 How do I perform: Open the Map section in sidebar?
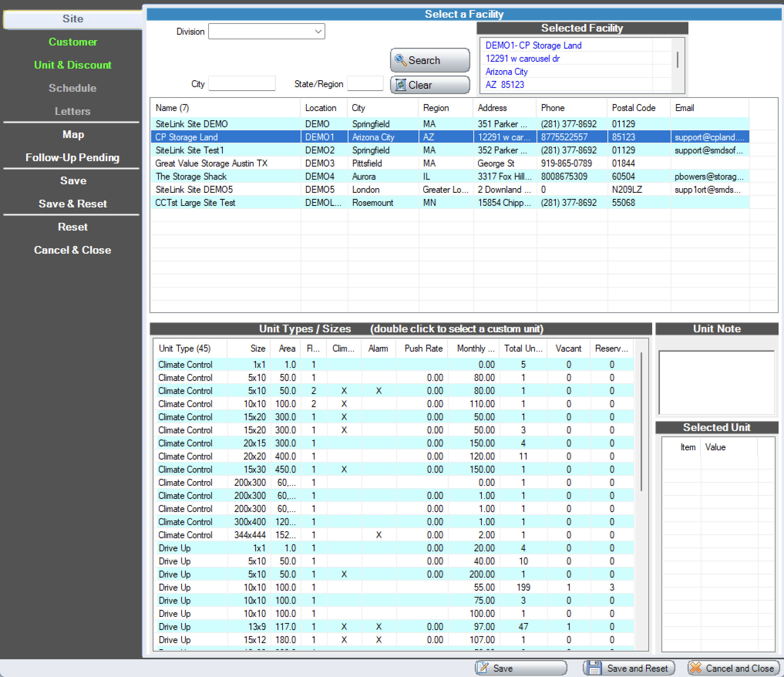click(72, 135)
